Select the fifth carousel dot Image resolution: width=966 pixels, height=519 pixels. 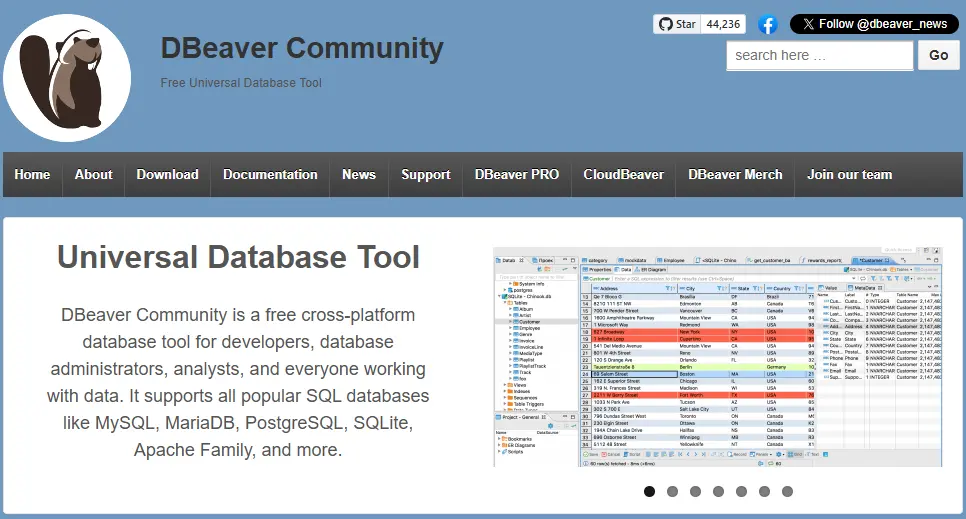pyautogui.click(x=741, y=491)
